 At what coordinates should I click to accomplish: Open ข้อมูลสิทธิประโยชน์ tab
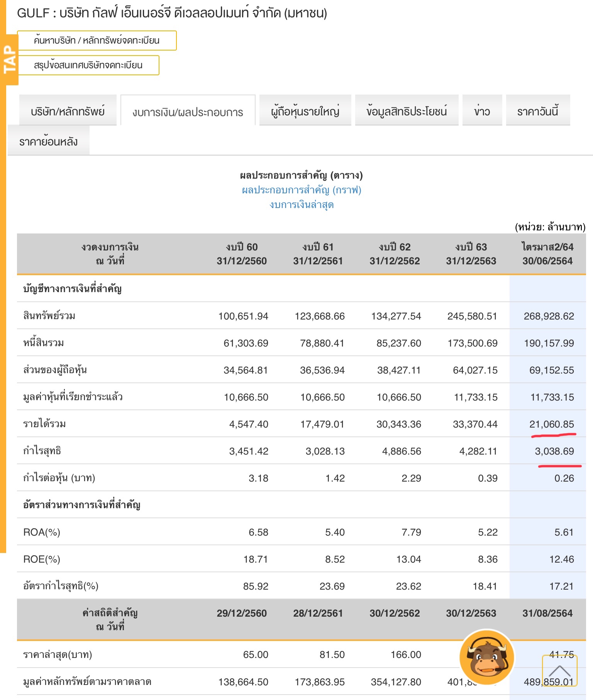407,111
